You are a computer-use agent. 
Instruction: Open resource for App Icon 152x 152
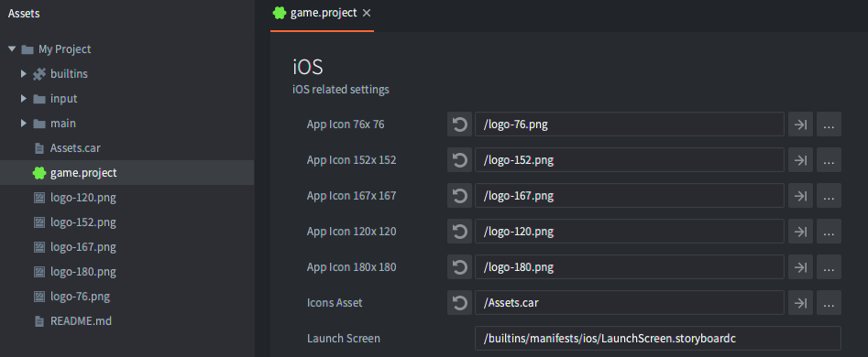[800, 160]
